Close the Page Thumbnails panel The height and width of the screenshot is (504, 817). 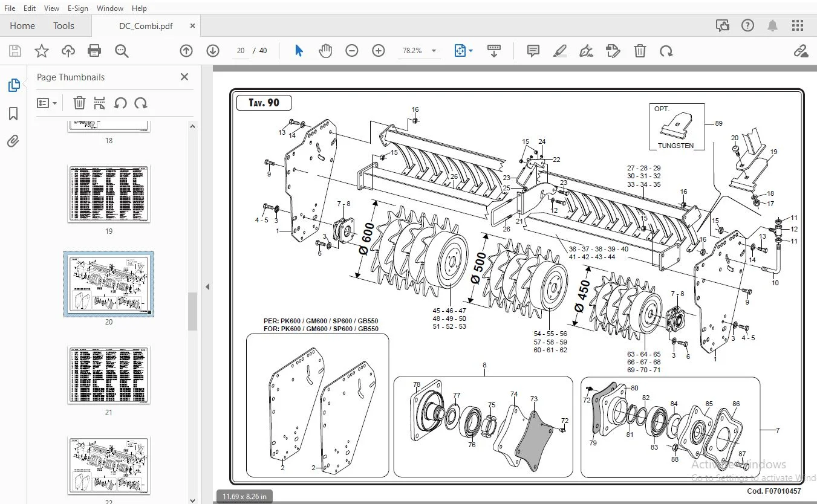(x=184, y=77)
